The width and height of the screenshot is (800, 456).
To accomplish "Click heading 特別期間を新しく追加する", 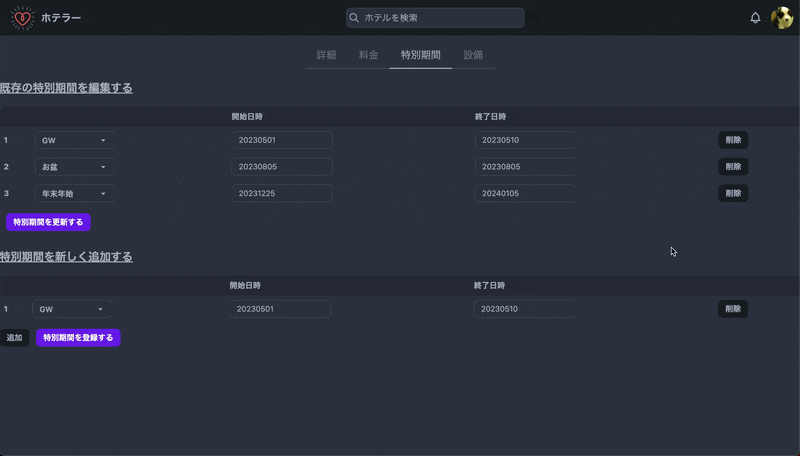I will (66, 257).
